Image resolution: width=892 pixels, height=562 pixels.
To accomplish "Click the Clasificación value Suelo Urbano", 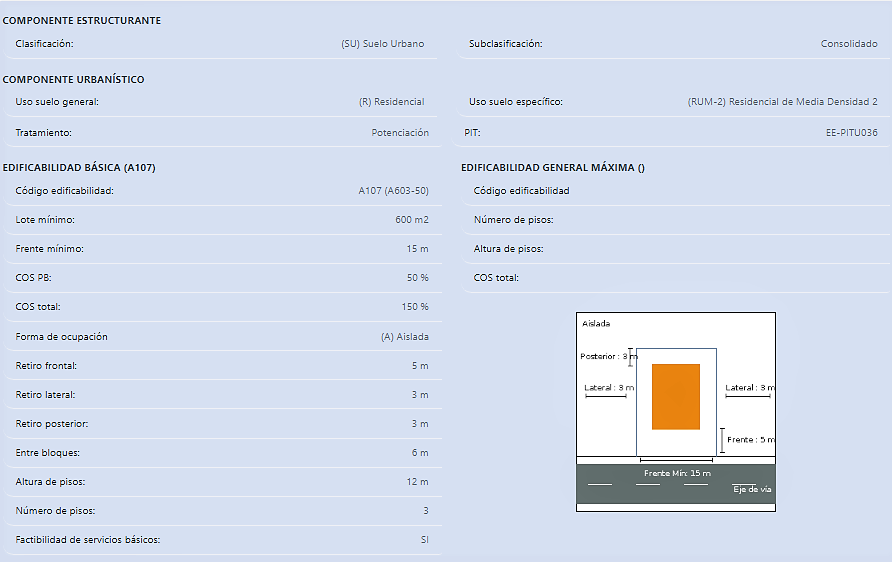I will click(x=383, y=44).
